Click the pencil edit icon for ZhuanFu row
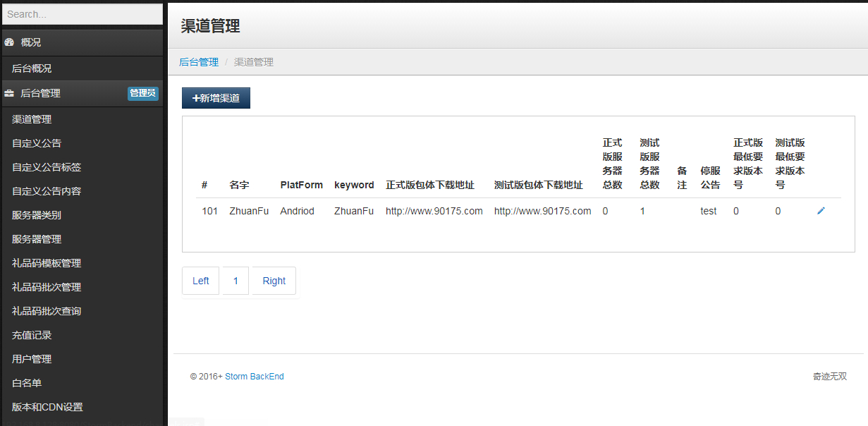Image resolution: width=868 pixels, height=426 pixels. tap(821, 211)
